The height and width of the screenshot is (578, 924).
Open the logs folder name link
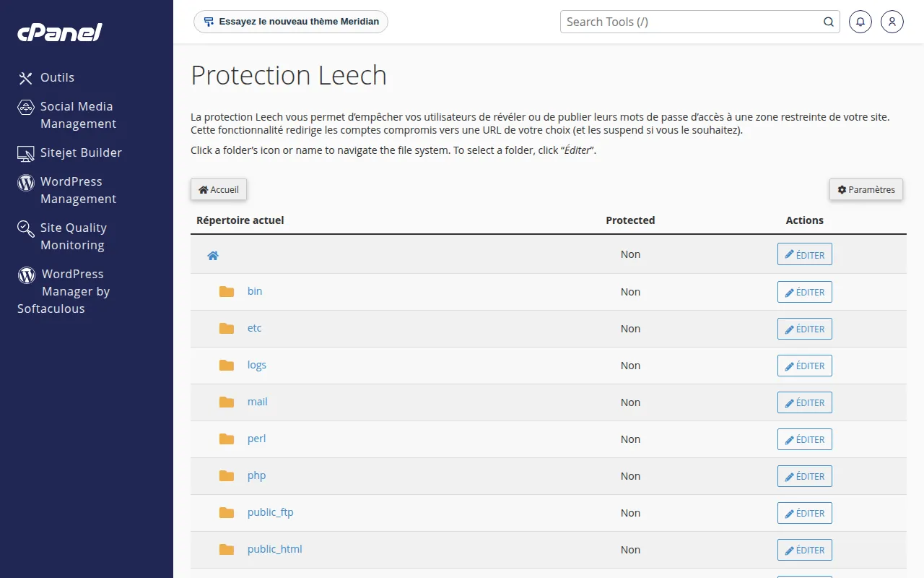click(257, 365)
